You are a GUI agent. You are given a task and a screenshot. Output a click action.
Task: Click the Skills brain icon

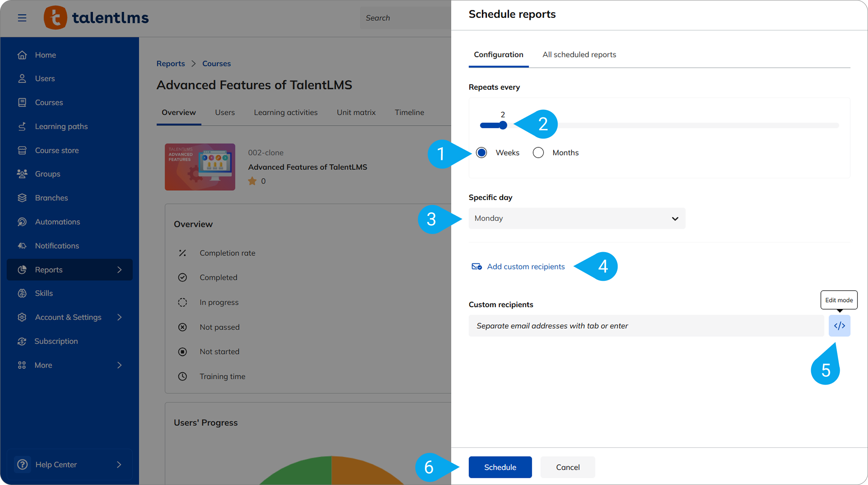click(22, 293)
